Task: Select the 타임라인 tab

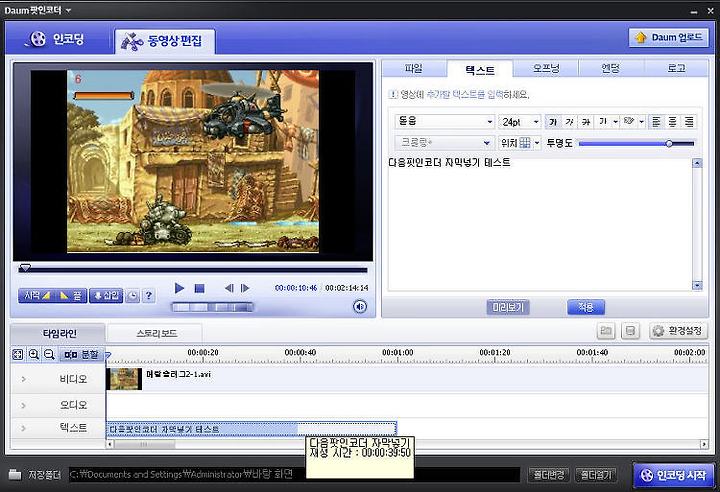Action: (x=59, y=333)
